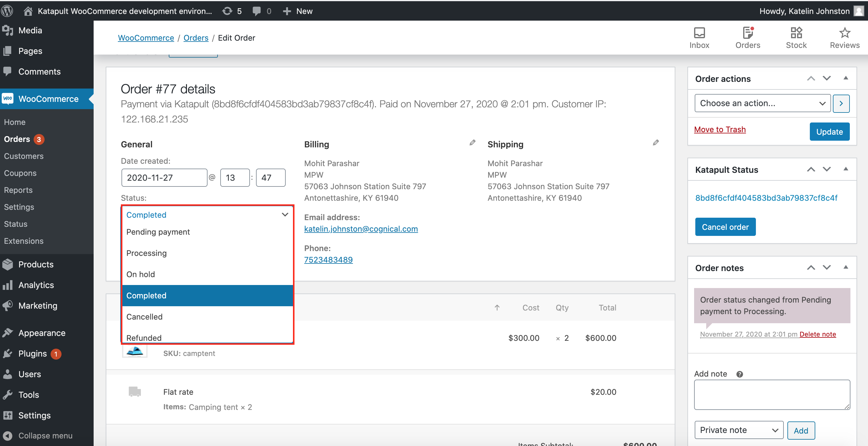The height and width of the screenshot is (446, 868).
Task: Toggle the Katapult Status panel with the triangle
Action: coord(845,169)
